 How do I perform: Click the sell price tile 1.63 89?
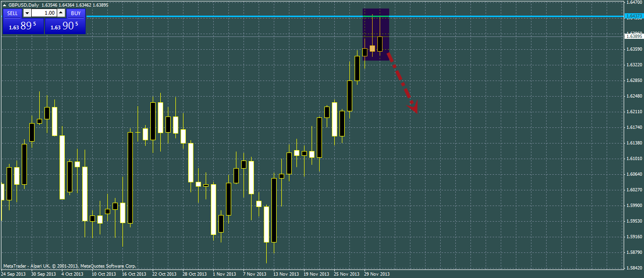[23, 26]
